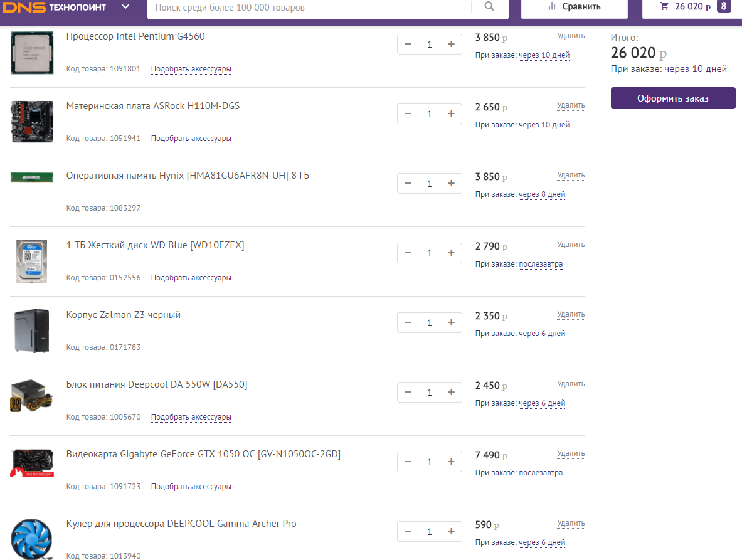Image resolution: width=742 pixels, height=560 pixels.
Task: Decrease quantity of Gigabyte GTX 1050 video card
Action: click(408, 462)
